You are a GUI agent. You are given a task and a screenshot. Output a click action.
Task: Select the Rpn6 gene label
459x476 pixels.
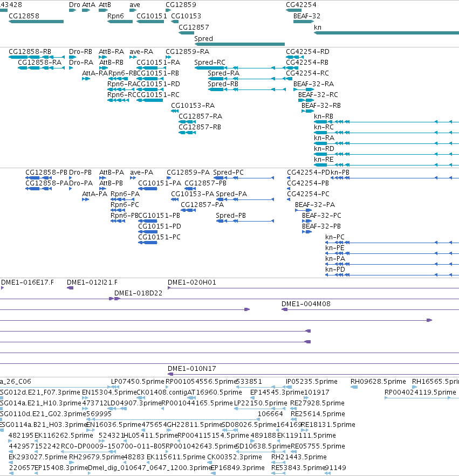(x=115, y=16)
